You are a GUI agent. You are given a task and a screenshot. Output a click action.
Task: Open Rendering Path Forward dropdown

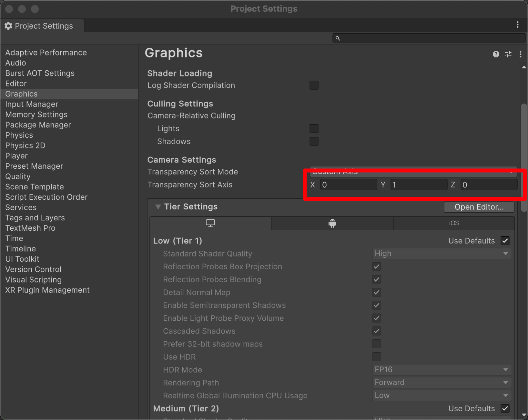point(442,383)
